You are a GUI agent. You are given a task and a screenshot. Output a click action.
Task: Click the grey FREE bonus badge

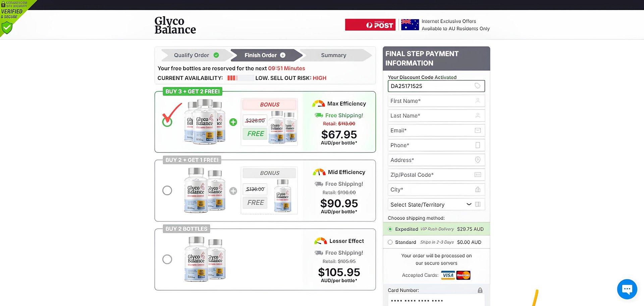pyautogui.click(x=255, y=203)
